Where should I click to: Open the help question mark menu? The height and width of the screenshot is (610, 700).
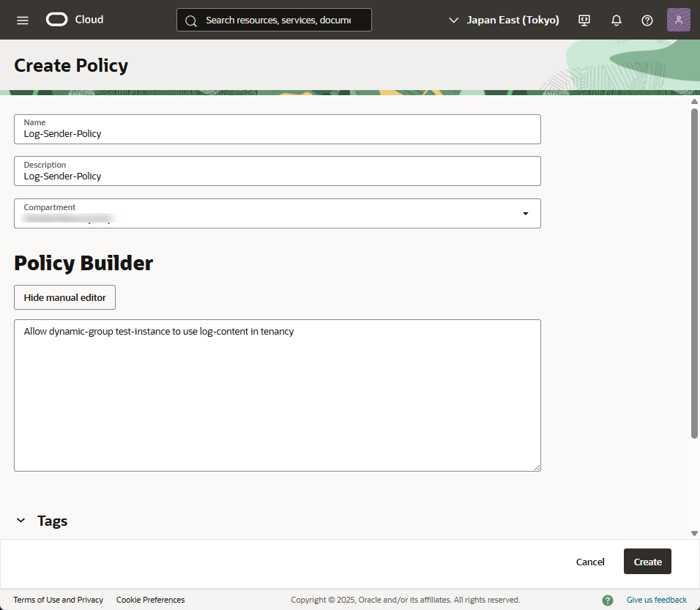click(647, 20)
